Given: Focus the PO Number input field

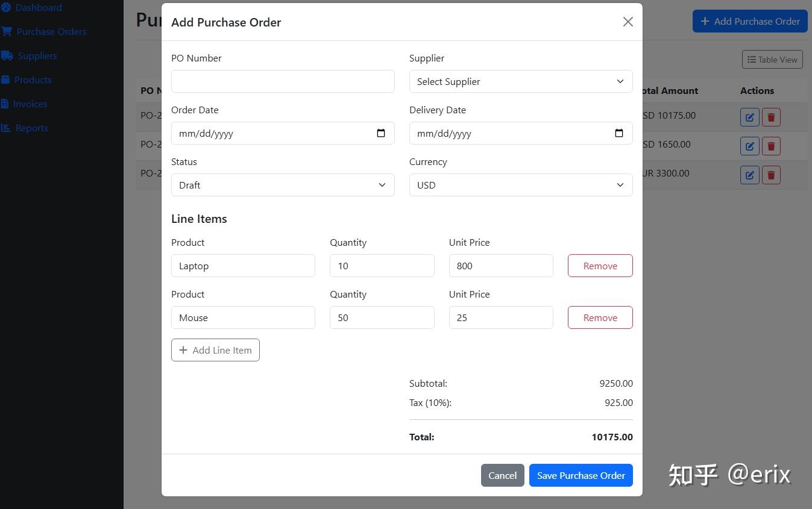Looking at the screenshot, I should pyautogui.click(x=283, y=81).
